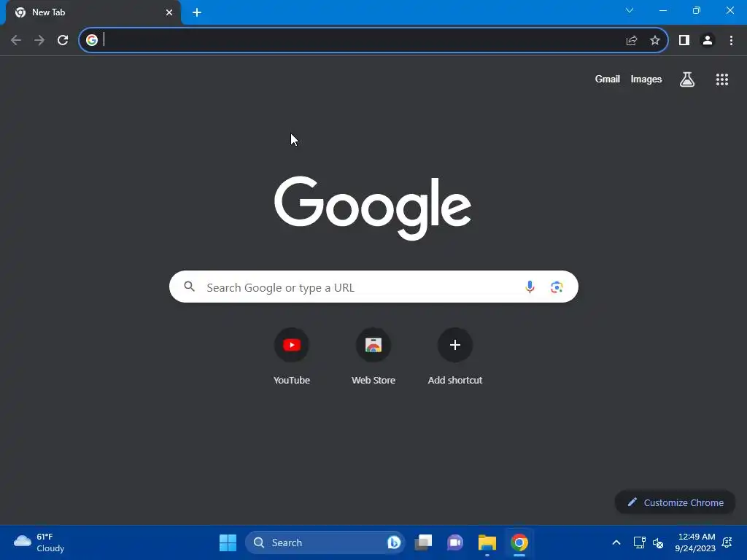The height and width of the screenshot is (560, 747).
Task: Open the Teams Chat taskbar icon
Action: (x=455, y=542)
